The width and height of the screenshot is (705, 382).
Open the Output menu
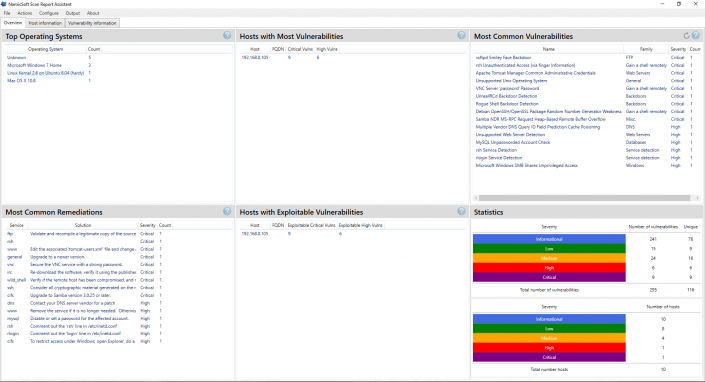(72, 13)
